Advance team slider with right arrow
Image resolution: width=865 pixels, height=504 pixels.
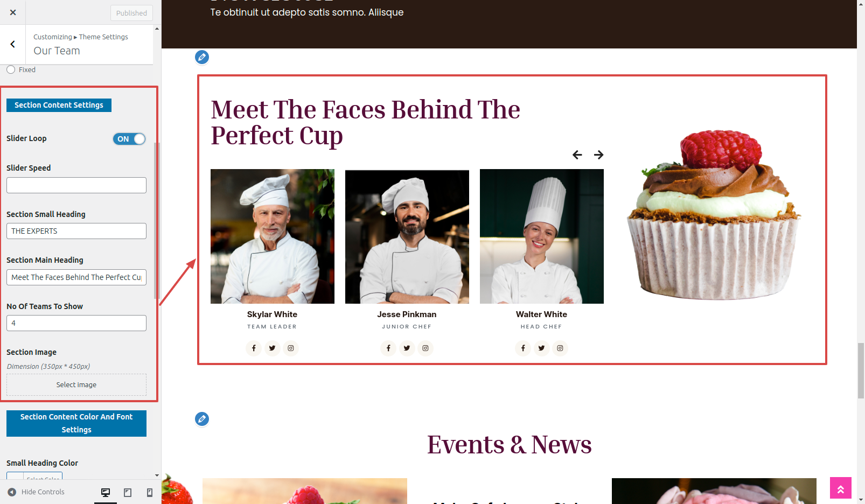coord(599,155)
